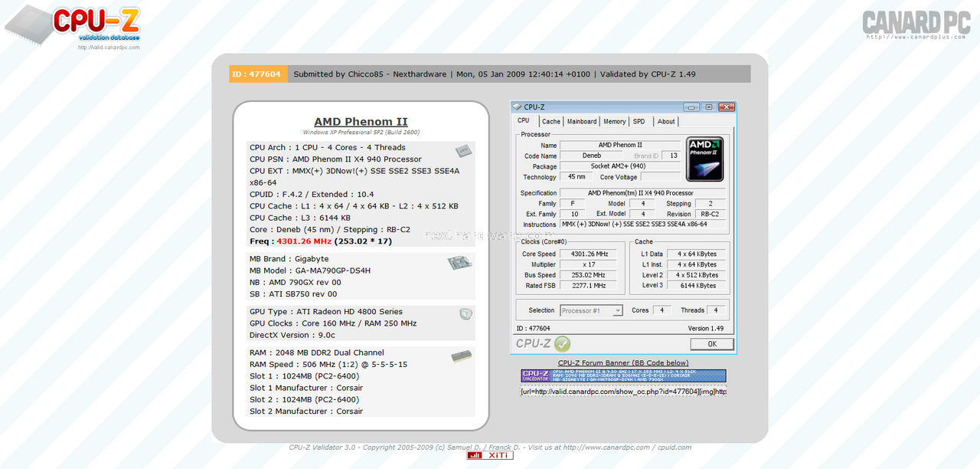980x469 pixels.
Task: Click the Threads count field
Action: pyautogui.click(x=716, y=310)
